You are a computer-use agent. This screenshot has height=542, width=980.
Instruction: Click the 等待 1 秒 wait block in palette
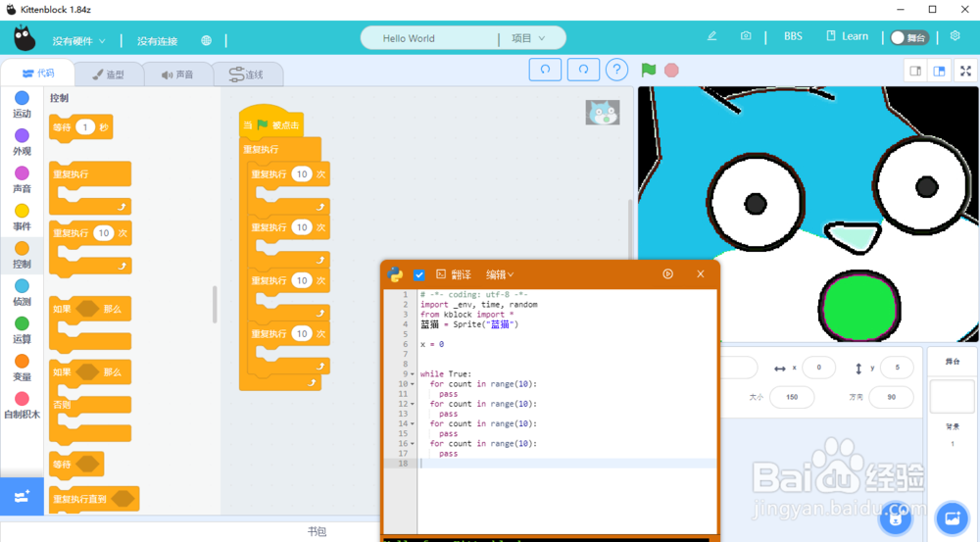(x=80, y=127)
